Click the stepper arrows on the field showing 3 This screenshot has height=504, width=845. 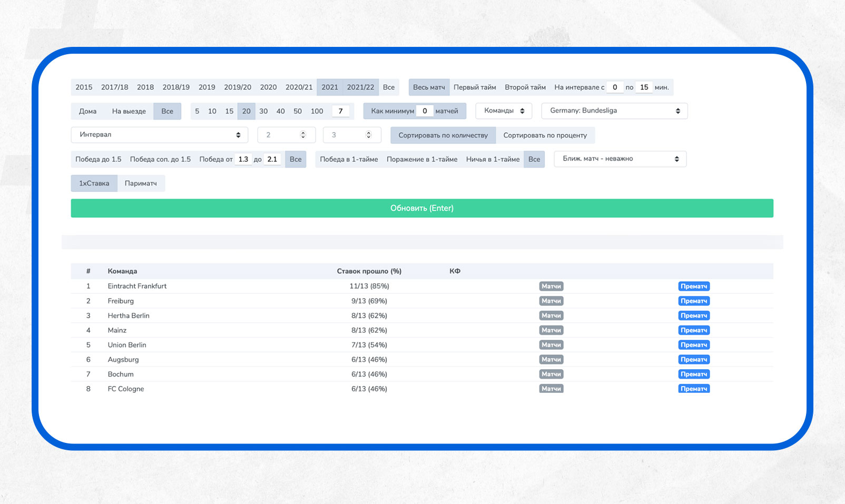(x=369, y=135)
